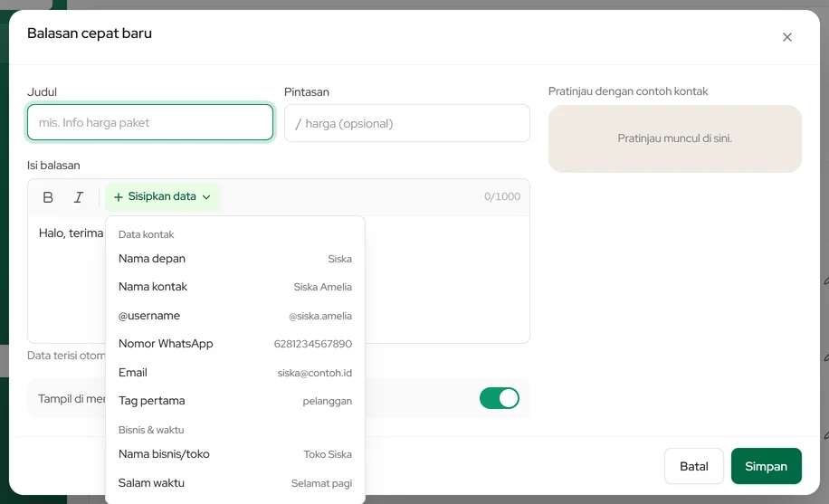This screenshot has height=504, width=829.
Task: Insert the Tag pertama variable
Action: click(x=235, y=401)
